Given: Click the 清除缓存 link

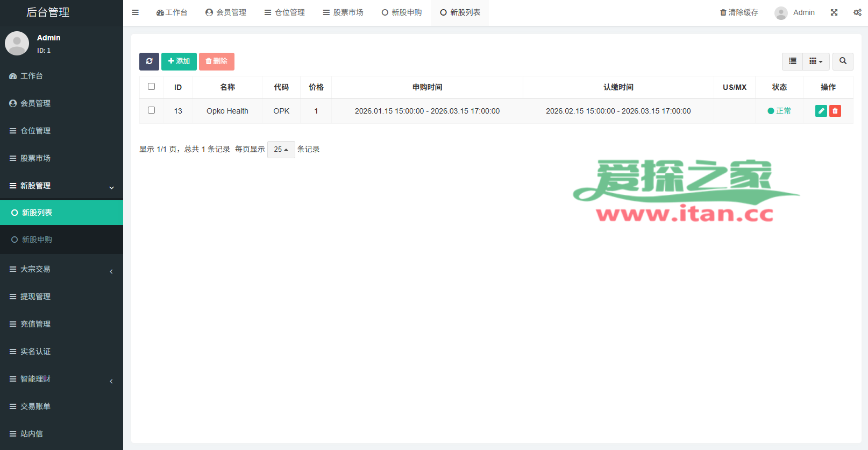Looking at the screenshot, I should 739,12.
